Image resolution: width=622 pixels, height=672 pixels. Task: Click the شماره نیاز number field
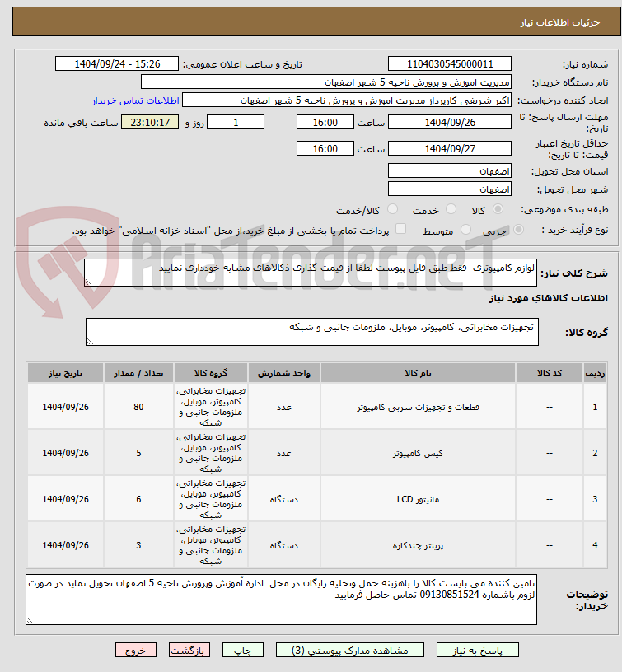(450, 64)
